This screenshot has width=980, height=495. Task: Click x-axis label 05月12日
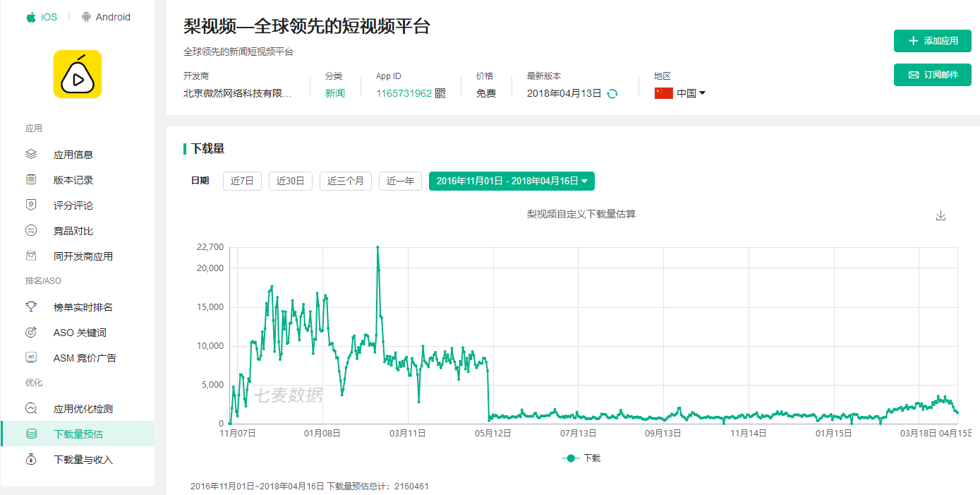click(493, 433)
